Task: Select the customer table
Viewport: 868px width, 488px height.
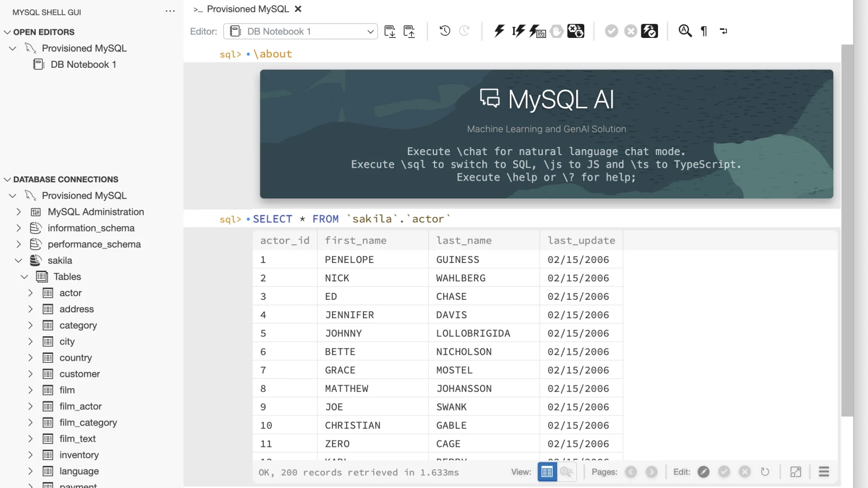Action: [79, 374]
